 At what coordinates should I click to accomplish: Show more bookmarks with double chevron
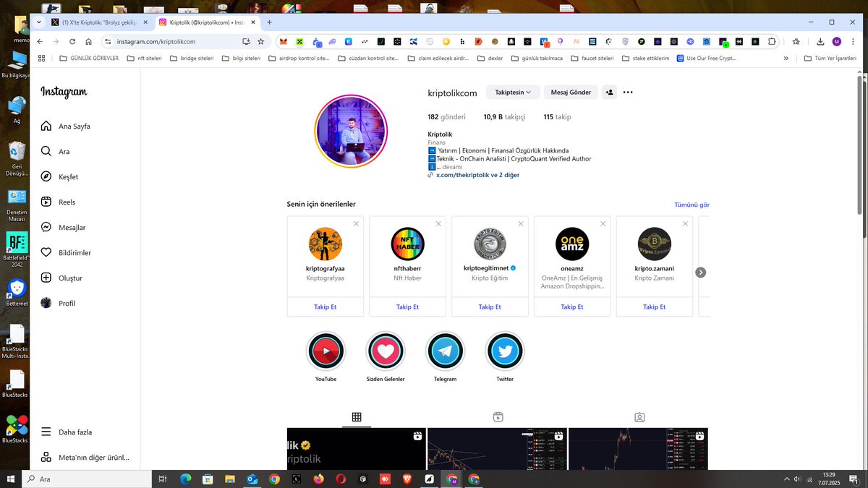pyautogui.click(x=786, y=58)
